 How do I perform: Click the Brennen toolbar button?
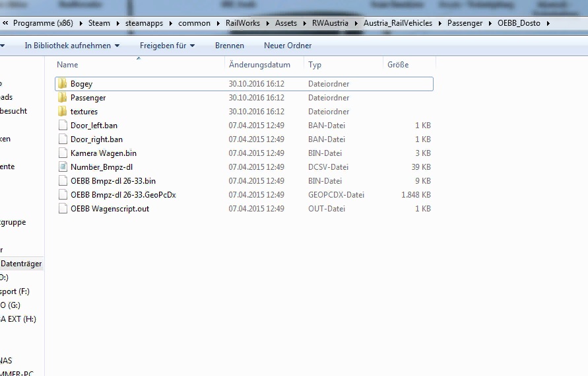click(230, 46)
